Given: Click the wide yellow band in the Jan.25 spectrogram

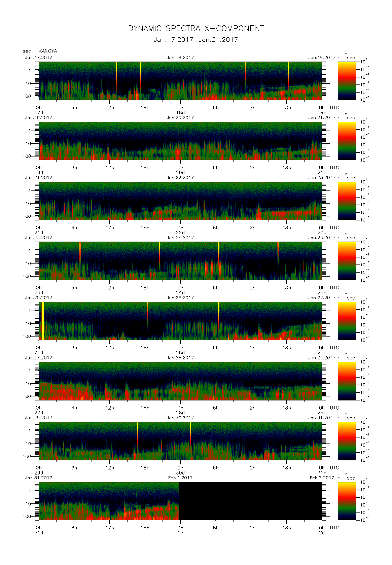Looking at the screenshot, I should tap(43, 321).
